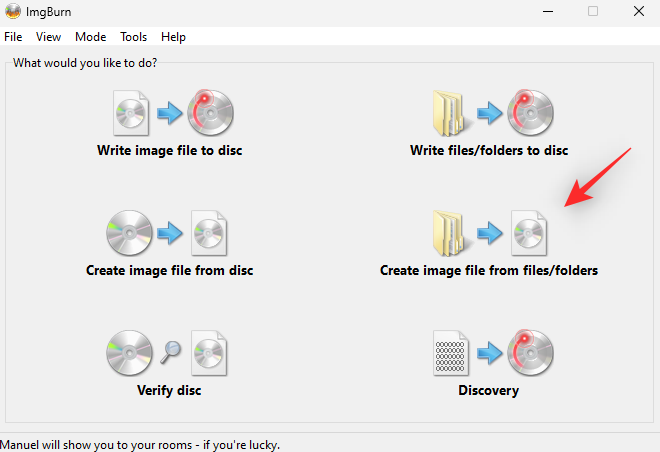Open the File menu
This screenshot has height=452, width=660.
[x=13, y=37]
